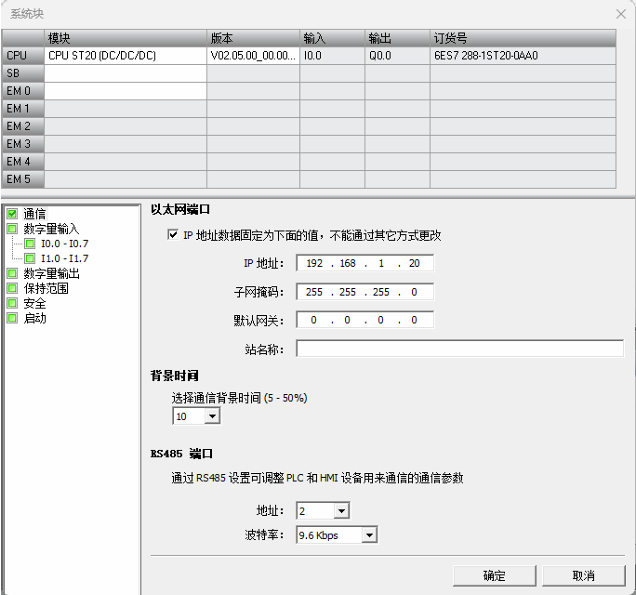Click the 输出 column header

coord(398,38)
